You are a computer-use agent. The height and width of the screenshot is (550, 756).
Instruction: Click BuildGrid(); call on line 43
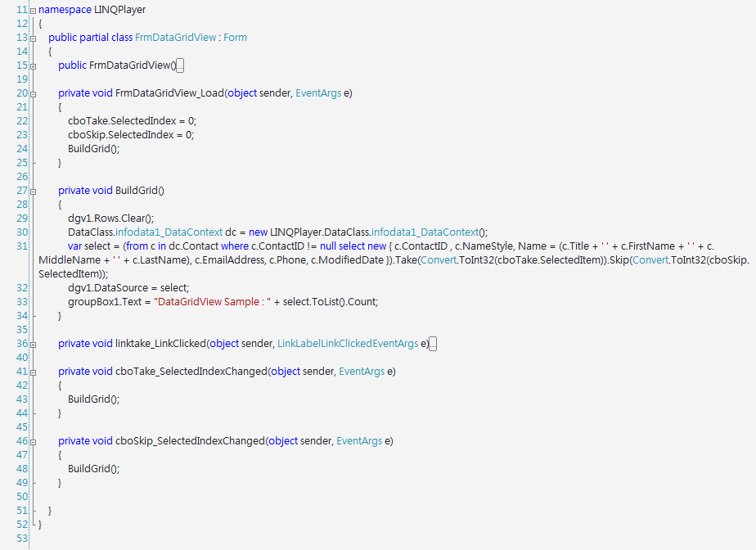(93, 399)
